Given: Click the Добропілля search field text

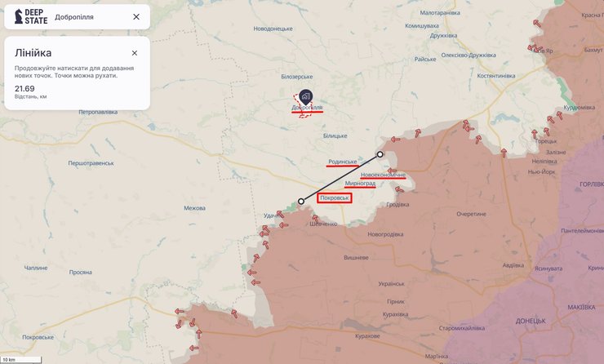Looking at the screenshot, I should 74,17.
